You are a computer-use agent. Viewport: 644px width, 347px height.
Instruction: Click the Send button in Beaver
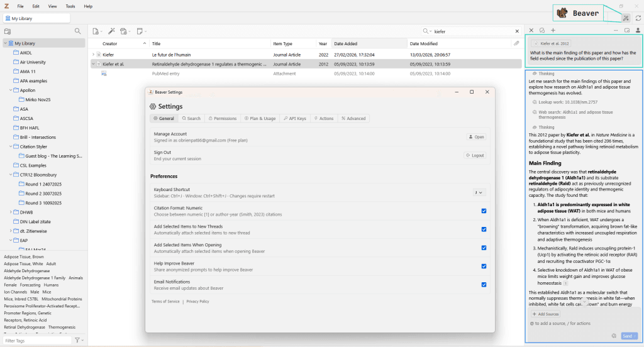[629, 336]
